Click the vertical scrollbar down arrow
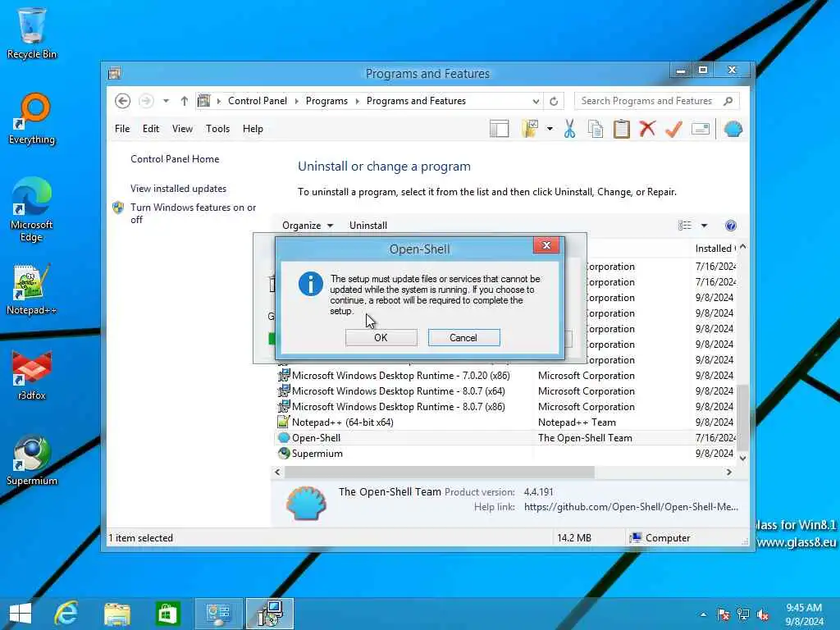 (742, 458)
